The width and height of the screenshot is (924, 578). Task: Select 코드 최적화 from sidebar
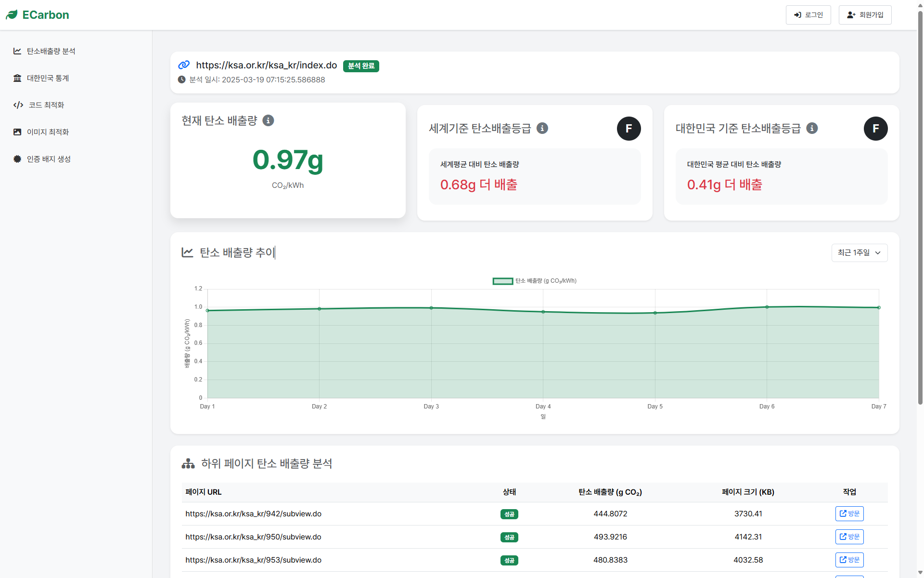point(46,105)
